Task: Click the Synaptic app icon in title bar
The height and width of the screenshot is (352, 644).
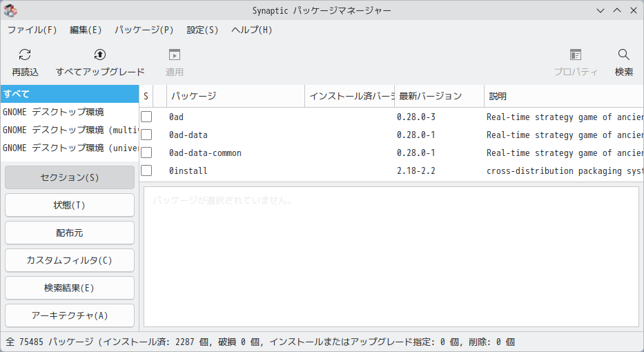Action: click(11, 10)
